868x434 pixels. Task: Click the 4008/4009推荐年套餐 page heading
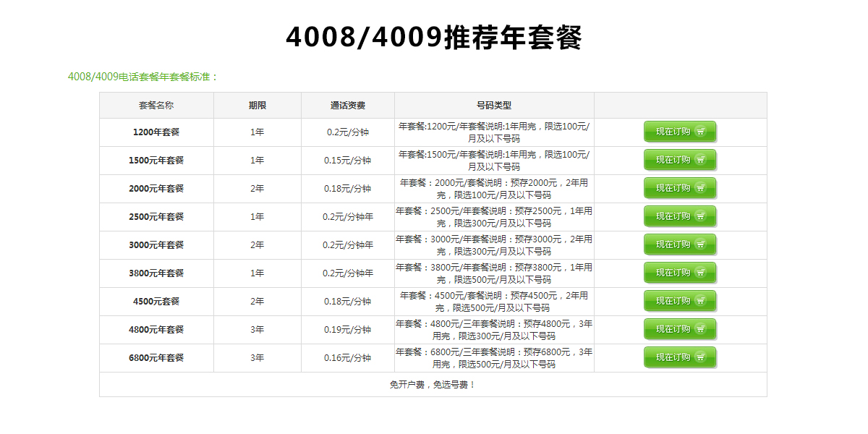433,38
